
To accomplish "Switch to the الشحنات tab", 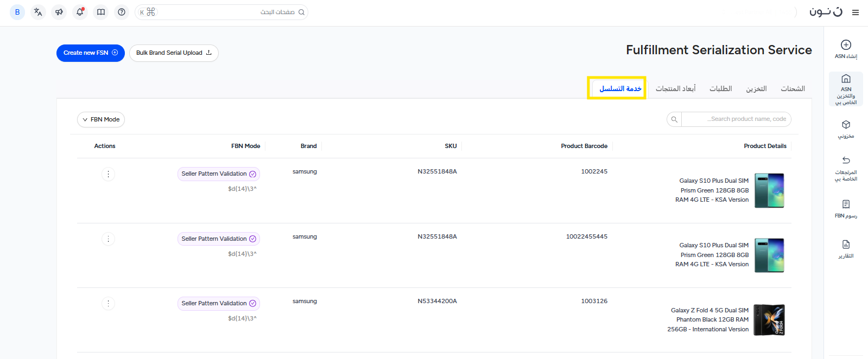I will coord(793,88).
